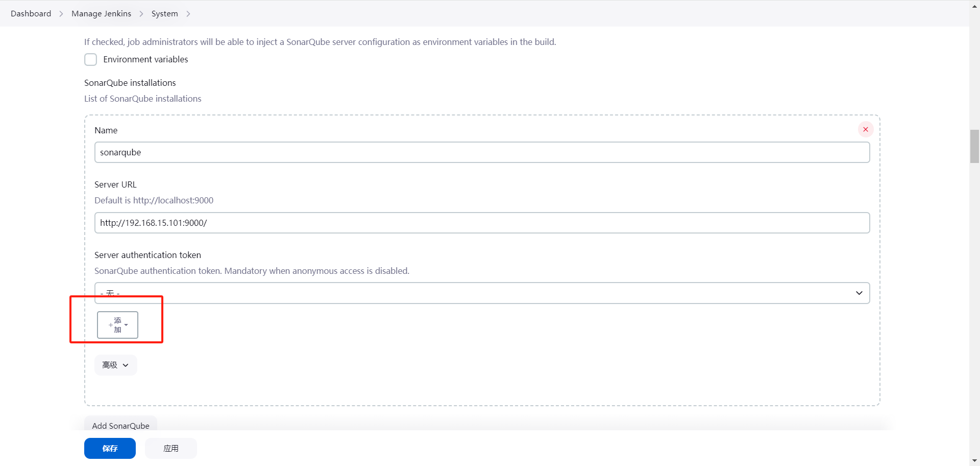Open System breadcrumb link
The image size is (980, 466).
(165, 14)
